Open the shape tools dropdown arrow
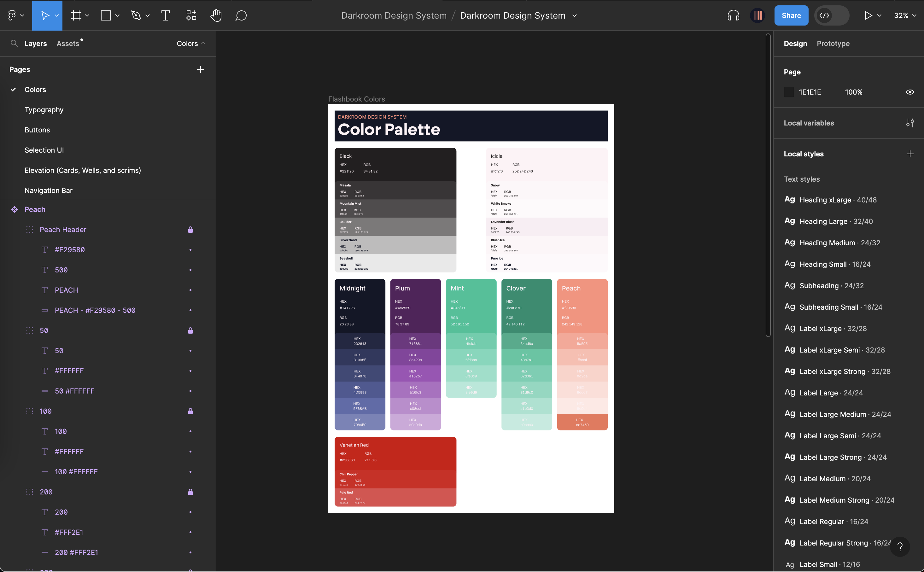 pos(117,15)
